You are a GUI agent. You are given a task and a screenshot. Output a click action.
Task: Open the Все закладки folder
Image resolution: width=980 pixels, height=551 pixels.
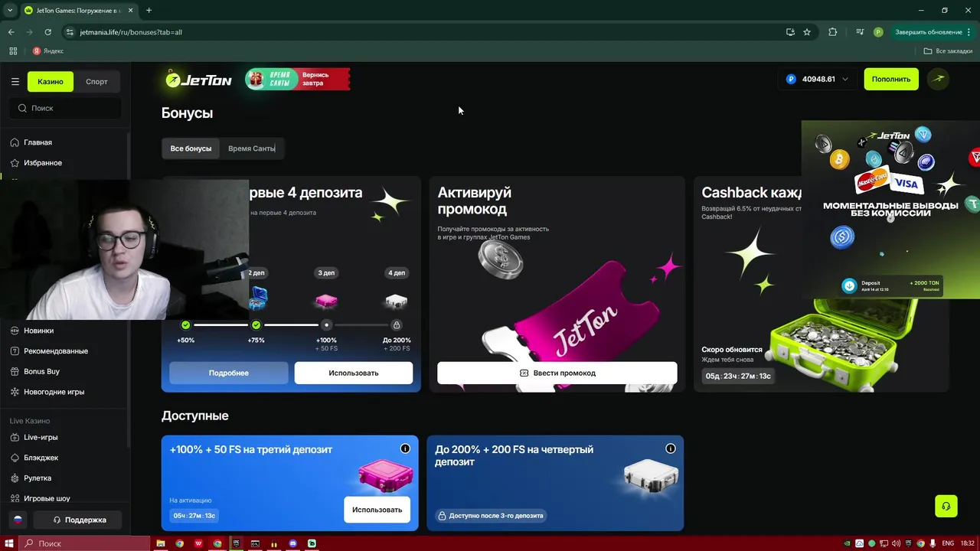(x=948, y=51)
